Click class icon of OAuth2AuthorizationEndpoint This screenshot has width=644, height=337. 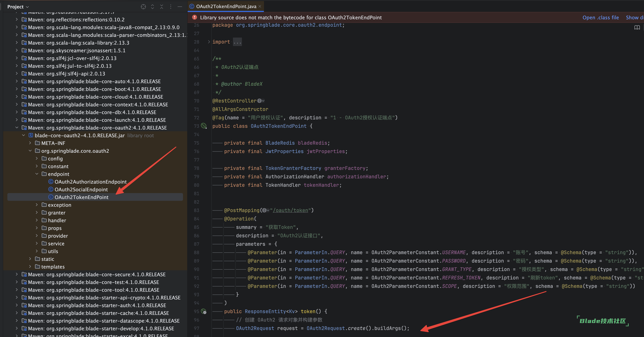coord(51,181)
